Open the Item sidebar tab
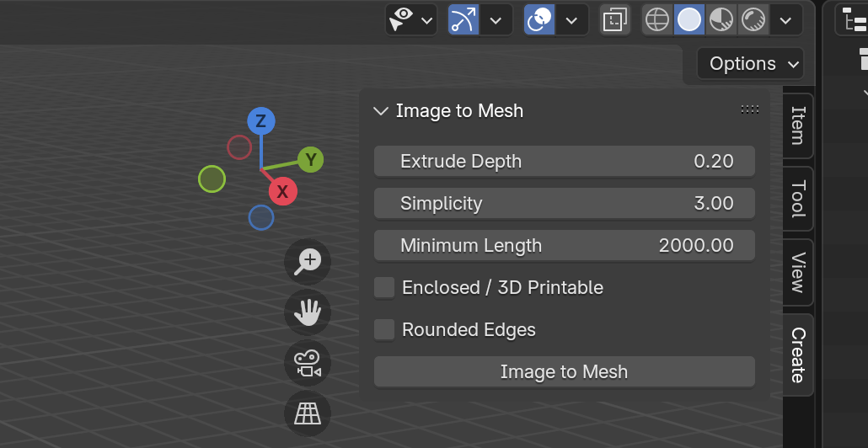Screen dimensions: 868x448 [x=798, y=126]
